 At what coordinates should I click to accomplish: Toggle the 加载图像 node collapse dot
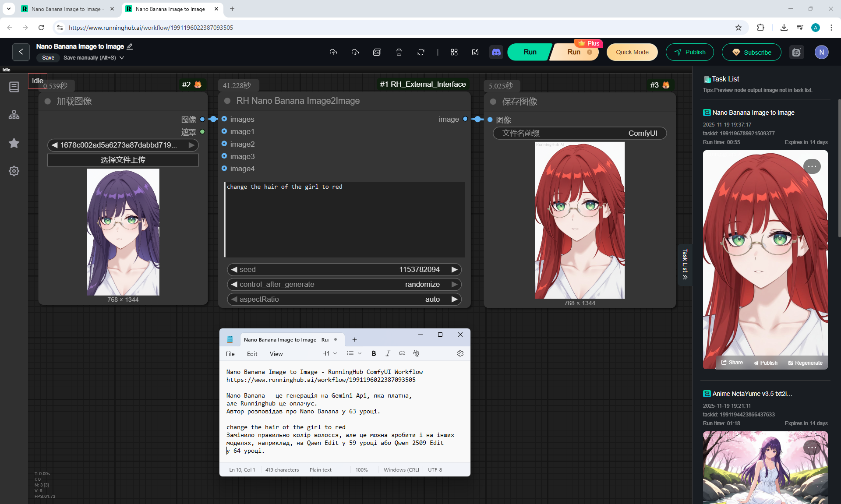[48, 101]
